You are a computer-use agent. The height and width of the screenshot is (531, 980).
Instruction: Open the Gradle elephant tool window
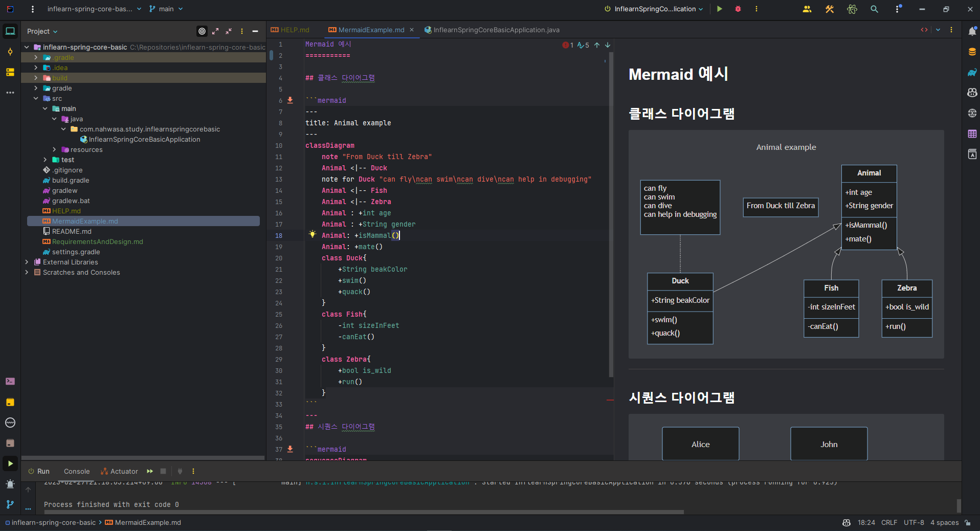(x=972, y=72)
